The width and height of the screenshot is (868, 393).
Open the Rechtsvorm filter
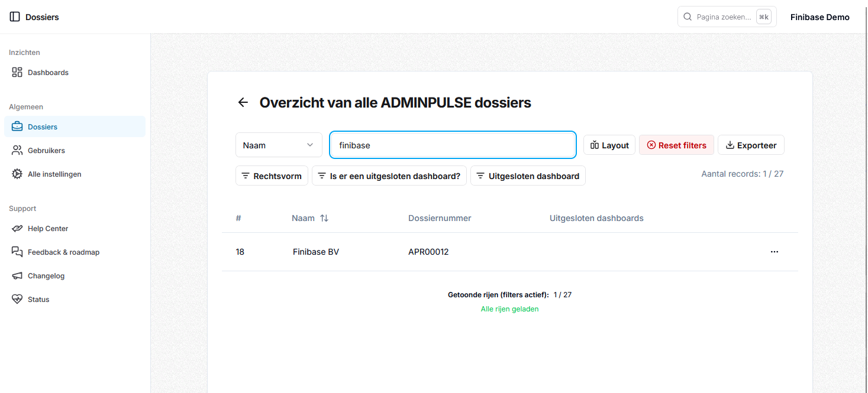click(x=272, y=176)
